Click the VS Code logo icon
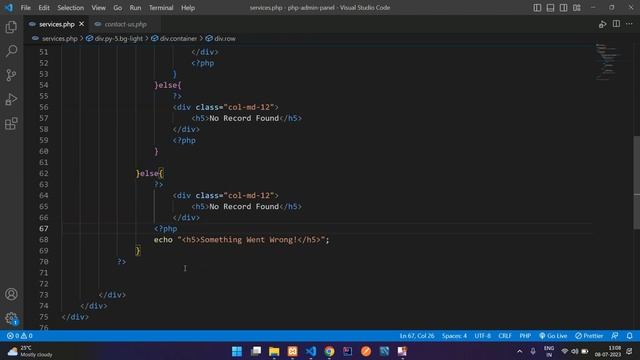Screen dimensions: 640x360 [9, 7]
